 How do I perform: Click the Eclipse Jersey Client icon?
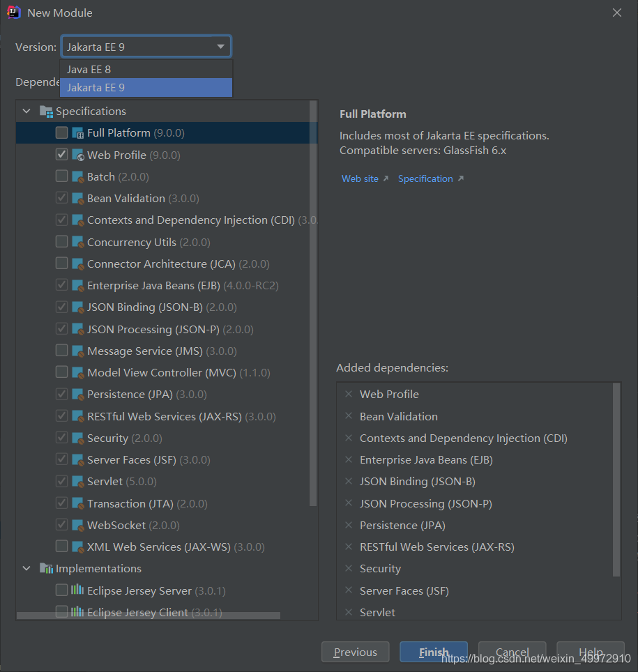pyautogui.click(x=77, y=611)
